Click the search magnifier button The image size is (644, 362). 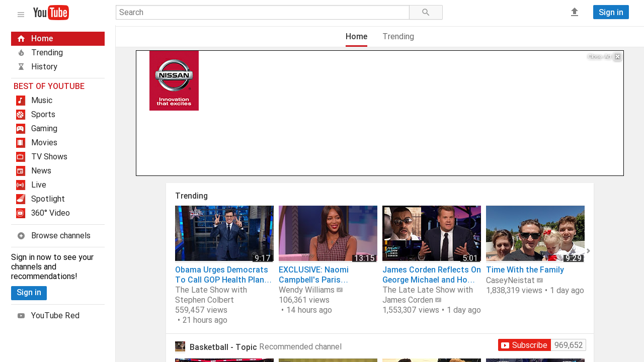coord(426,13)
